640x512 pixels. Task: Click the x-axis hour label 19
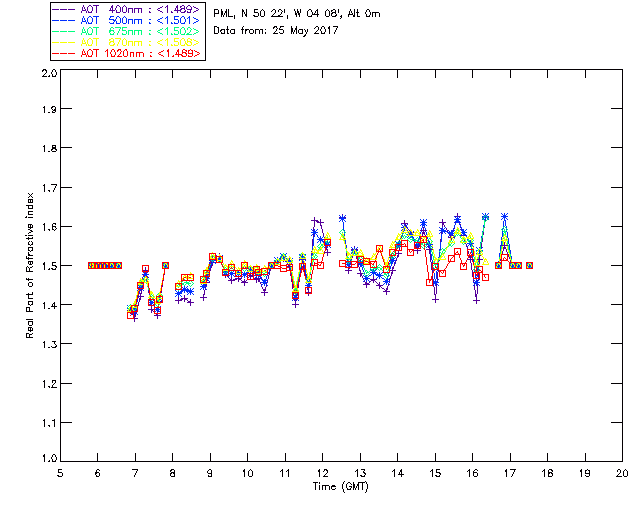tap(585, 473)
